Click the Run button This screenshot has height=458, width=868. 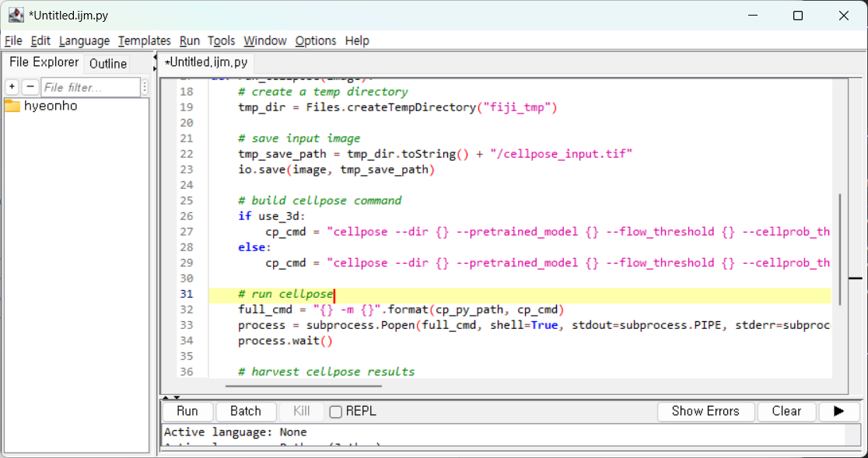187,411
